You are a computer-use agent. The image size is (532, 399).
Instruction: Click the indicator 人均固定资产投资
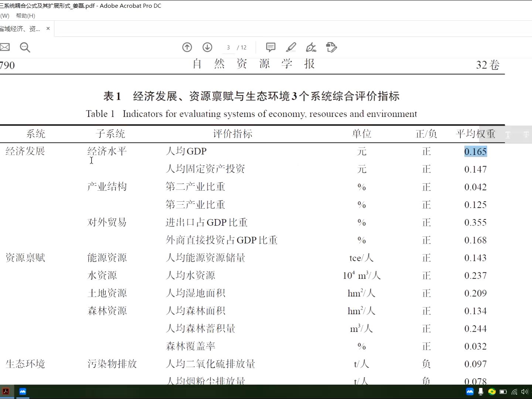pos(205,169)
